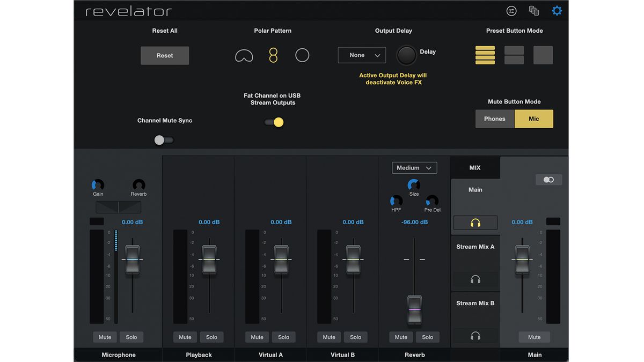
Task: Mute the Reverb channel
Action: 401,337
